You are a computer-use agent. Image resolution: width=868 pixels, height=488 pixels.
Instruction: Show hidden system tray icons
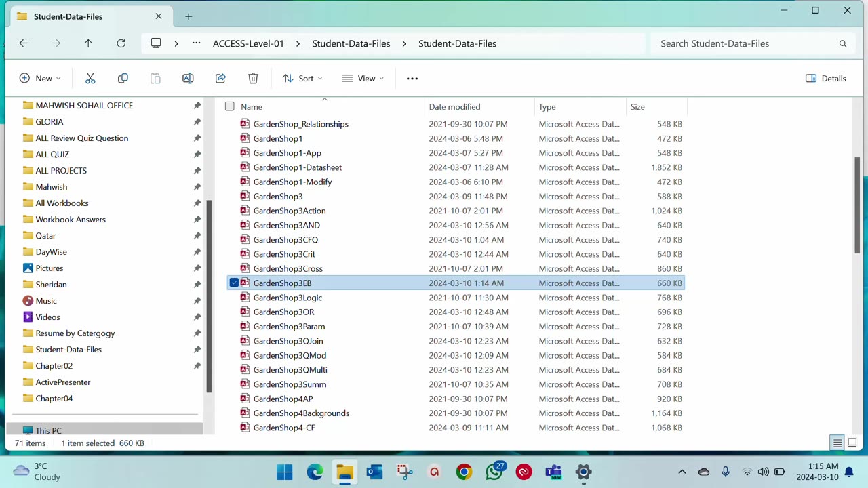(x=682, y=472)
